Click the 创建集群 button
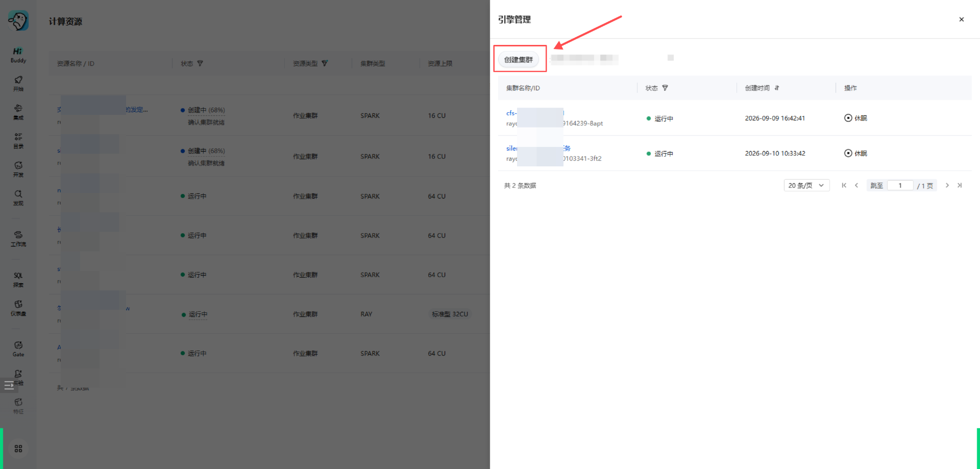Viewport: 980px width, 469px height. coord(519,60)
